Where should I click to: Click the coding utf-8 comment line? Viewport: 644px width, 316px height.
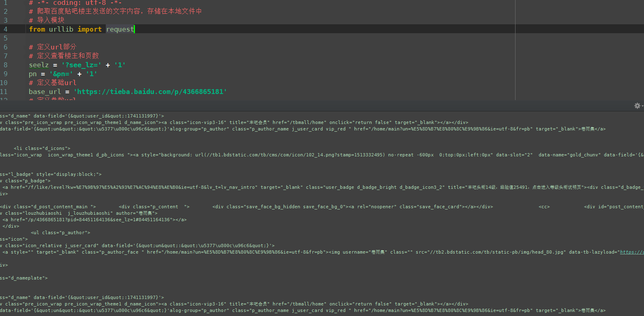pos(75,3)
